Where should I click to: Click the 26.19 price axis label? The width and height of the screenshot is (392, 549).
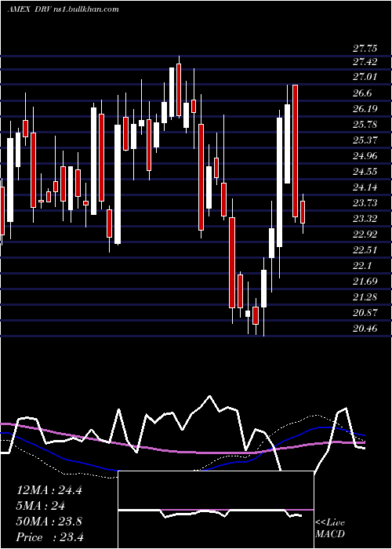[x=365, y=109]
